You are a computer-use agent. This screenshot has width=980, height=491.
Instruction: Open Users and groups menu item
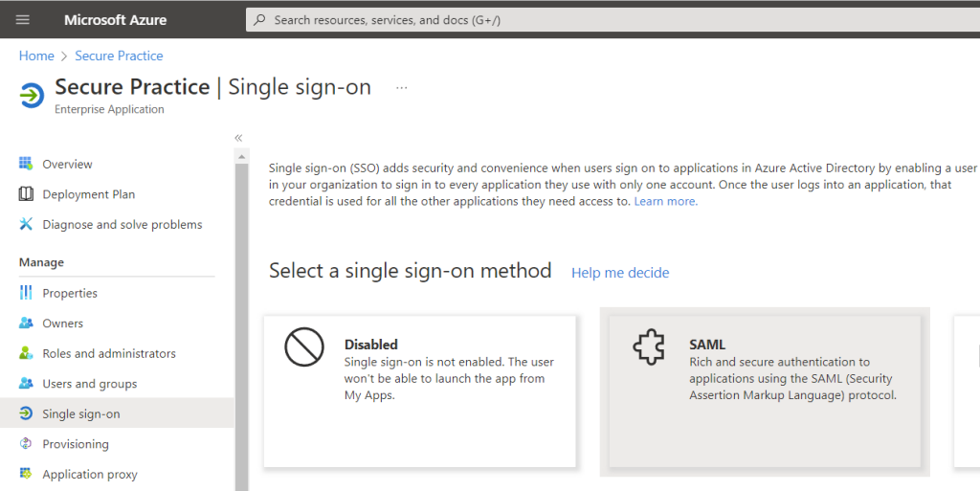coord(89,384)
